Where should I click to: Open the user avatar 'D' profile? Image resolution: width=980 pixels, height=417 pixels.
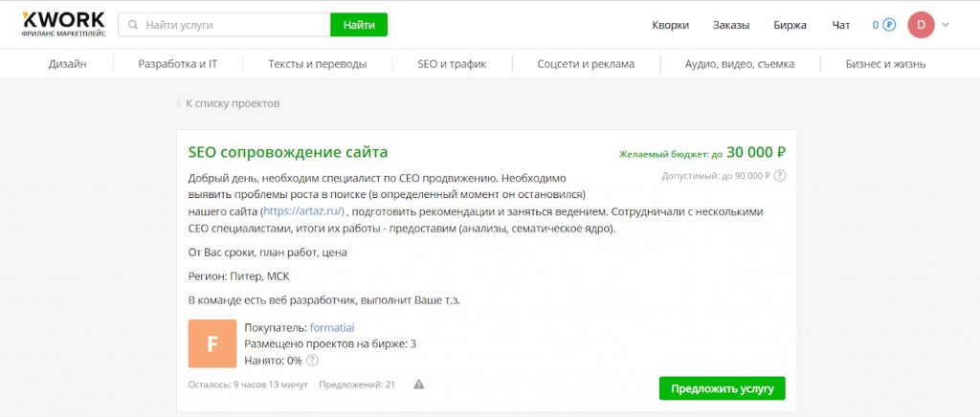point(921,25)
